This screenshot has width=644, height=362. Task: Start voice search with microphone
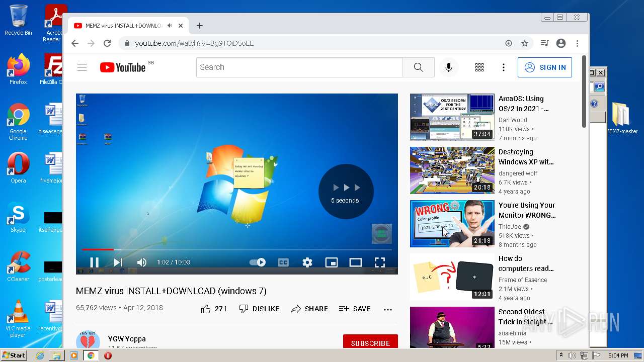449,67
